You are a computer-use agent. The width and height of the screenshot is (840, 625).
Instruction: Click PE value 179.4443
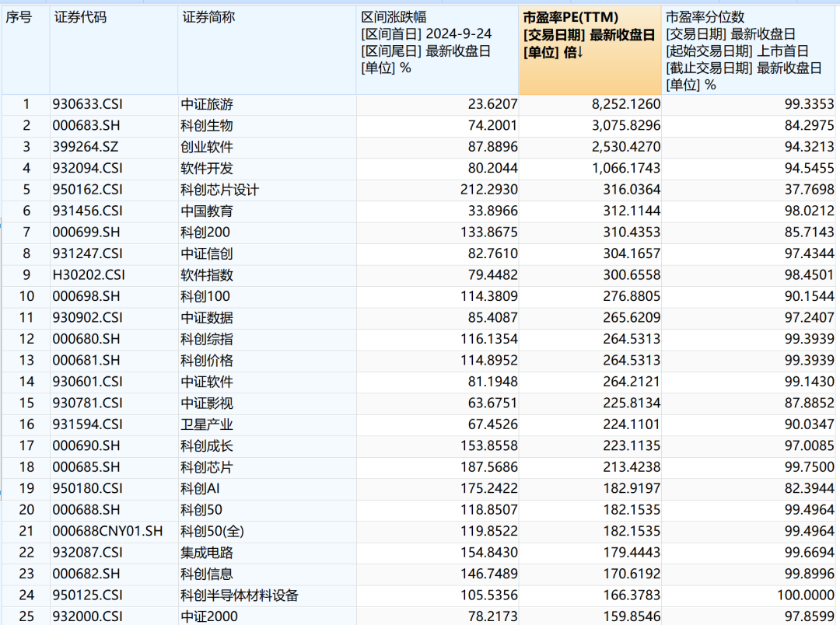632,553
